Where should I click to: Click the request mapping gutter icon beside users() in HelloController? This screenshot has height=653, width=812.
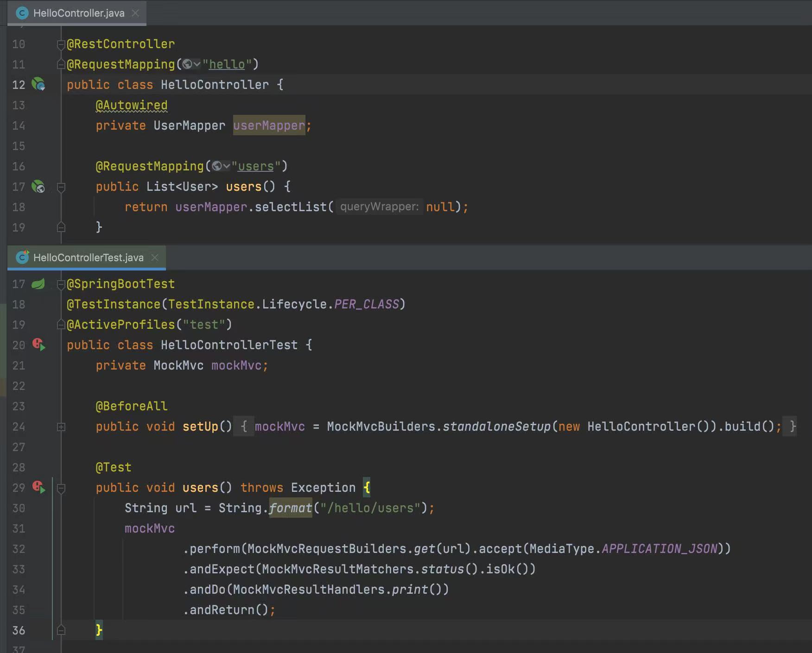point(38,187)
